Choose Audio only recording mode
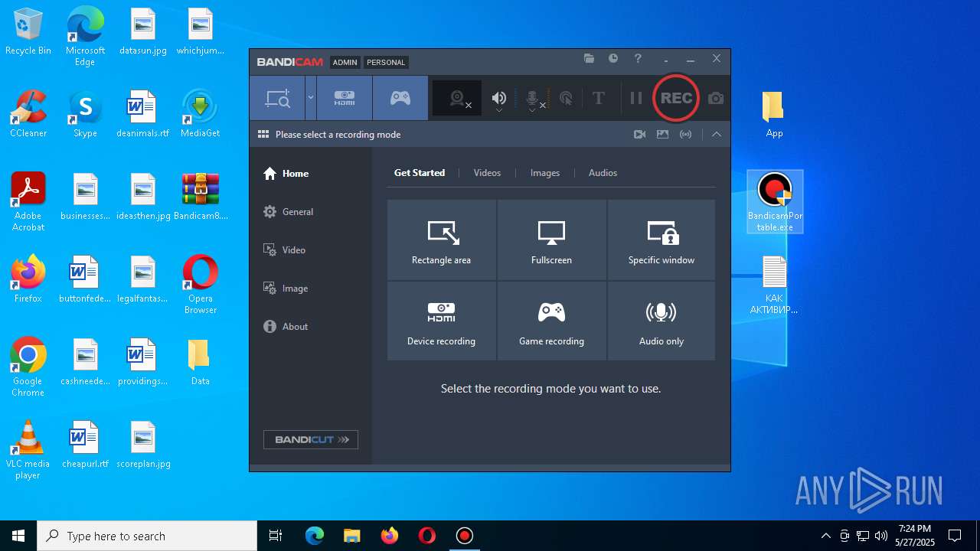Viewport: 980px width, 551px height. click(661, 321)
